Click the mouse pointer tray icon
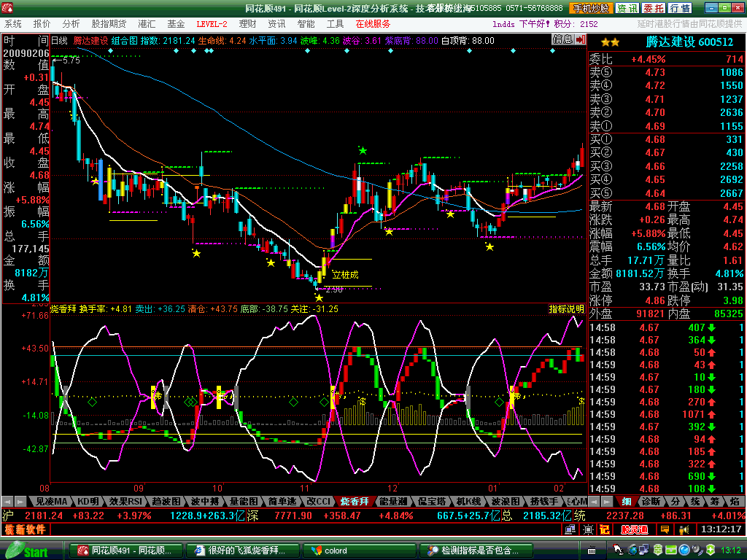Screen dimensions: 747x560 click(x=617, y=550)
